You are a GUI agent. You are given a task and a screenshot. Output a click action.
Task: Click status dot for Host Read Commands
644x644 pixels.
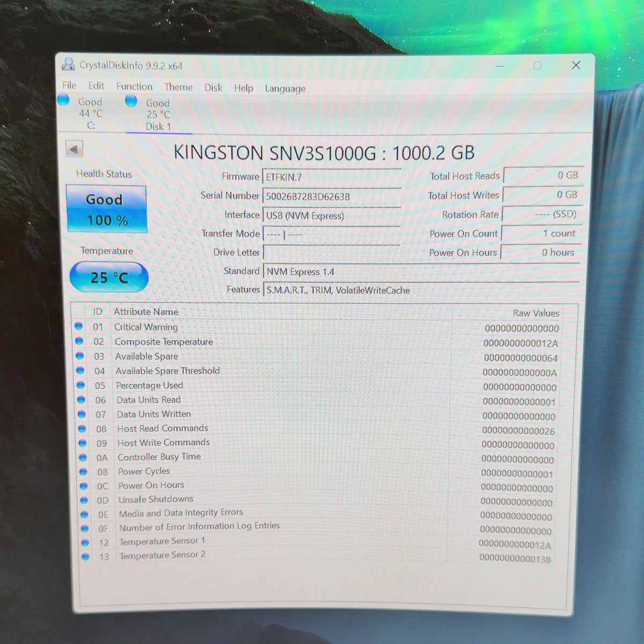(82, 428)
